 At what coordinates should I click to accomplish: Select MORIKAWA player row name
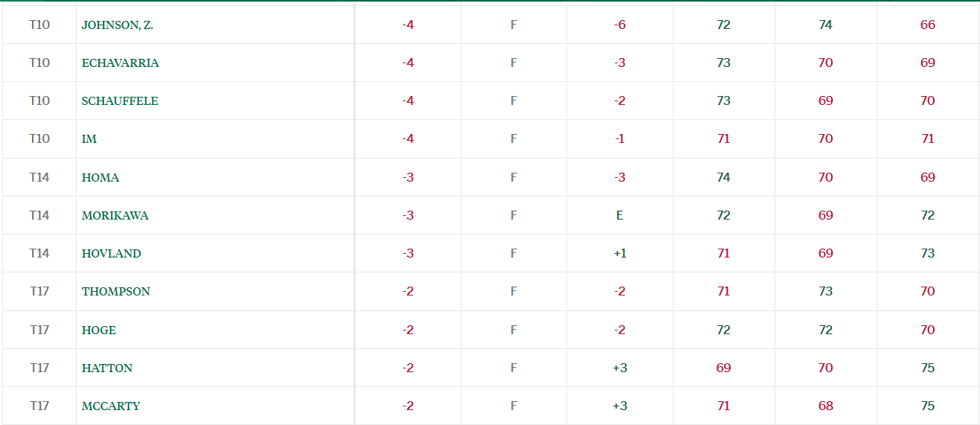point(115,215)
